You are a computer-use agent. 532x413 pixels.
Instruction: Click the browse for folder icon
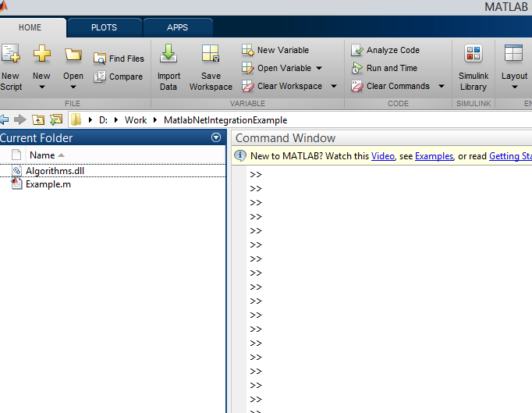coord(56,119)
